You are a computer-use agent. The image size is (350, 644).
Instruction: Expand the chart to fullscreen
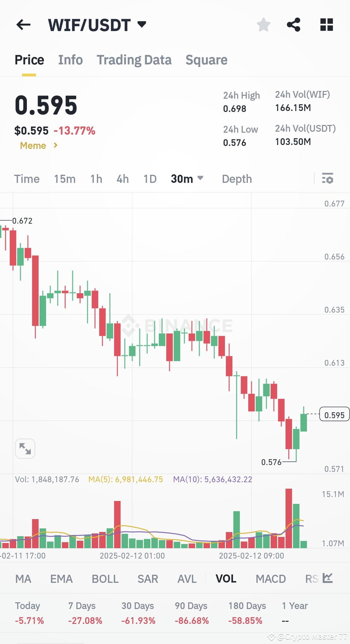point(25,448)
